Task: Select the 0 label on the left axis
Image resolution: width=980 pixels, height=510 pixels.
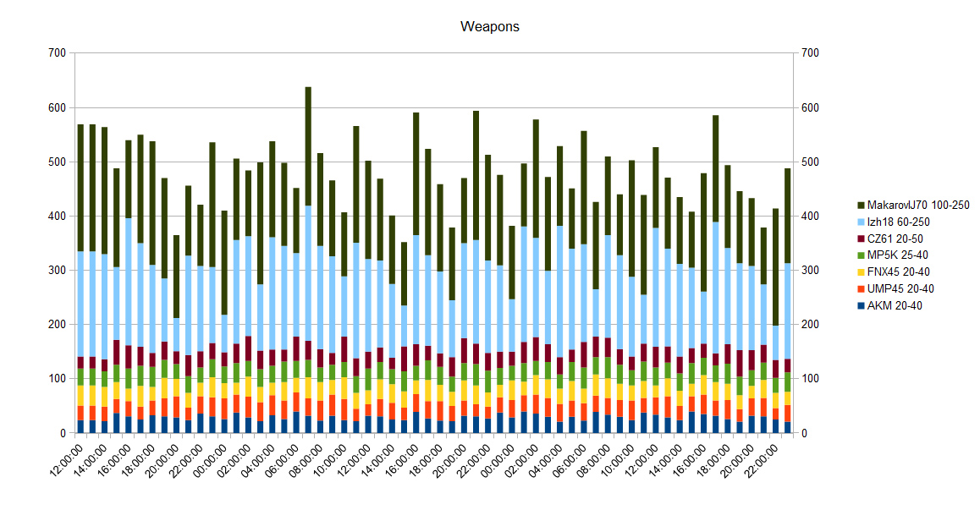Action: click(x=63, y=433)
